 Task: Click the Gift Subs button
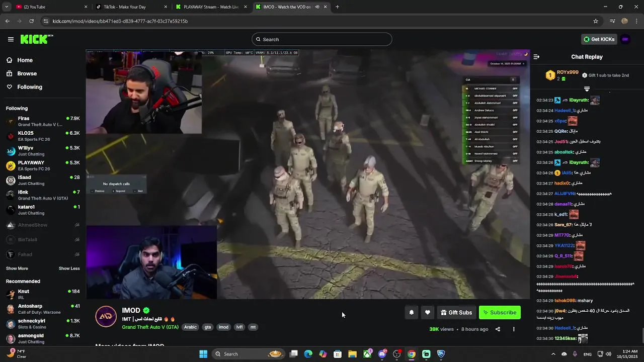(456, 313)
